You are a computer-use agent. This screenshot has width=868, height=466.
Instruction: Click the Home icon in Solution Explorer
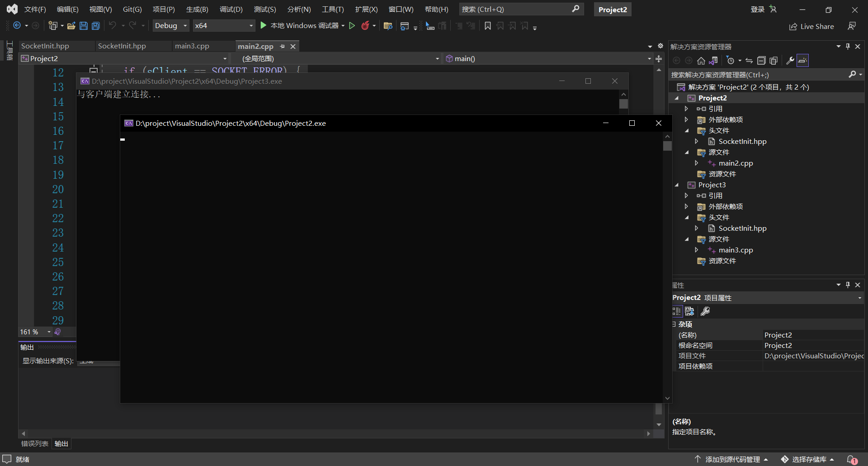click(x=701, y=61)
